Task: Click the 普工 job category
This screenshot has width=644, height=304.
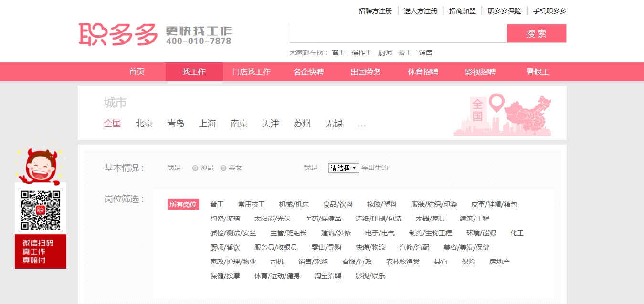Action: coord(218,204)
